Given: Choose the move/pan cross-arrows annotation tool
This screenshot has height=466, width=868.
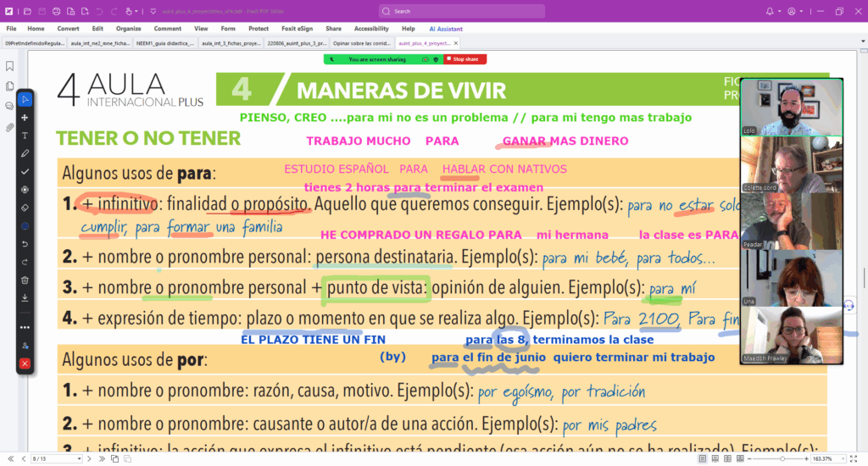Looking at the screenshot, I should [25, 118].
